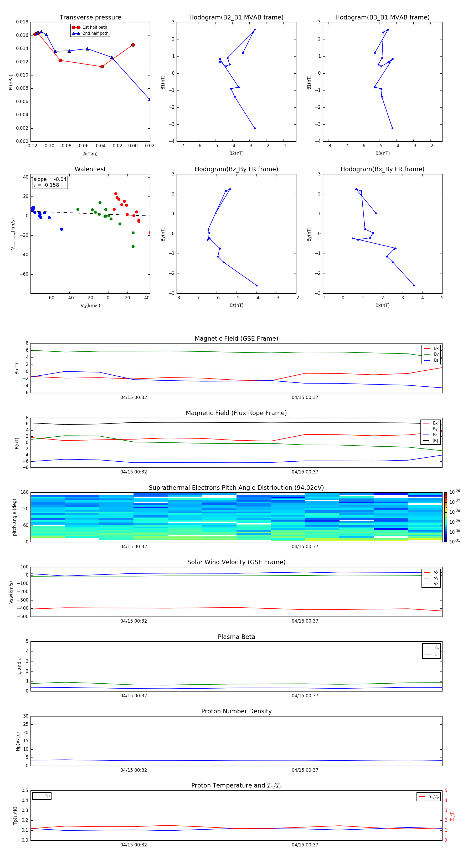473x868 pixels.
Task: Click the 'Plasma Beta' plot title
Action: [236, 637]
